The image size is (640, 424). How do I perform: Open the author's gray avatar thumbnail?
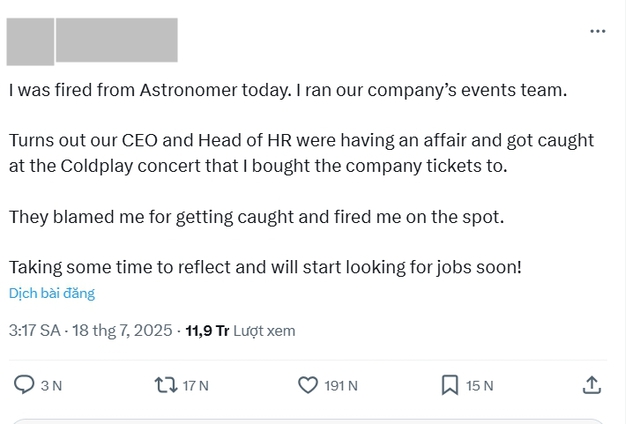(30, 42)
